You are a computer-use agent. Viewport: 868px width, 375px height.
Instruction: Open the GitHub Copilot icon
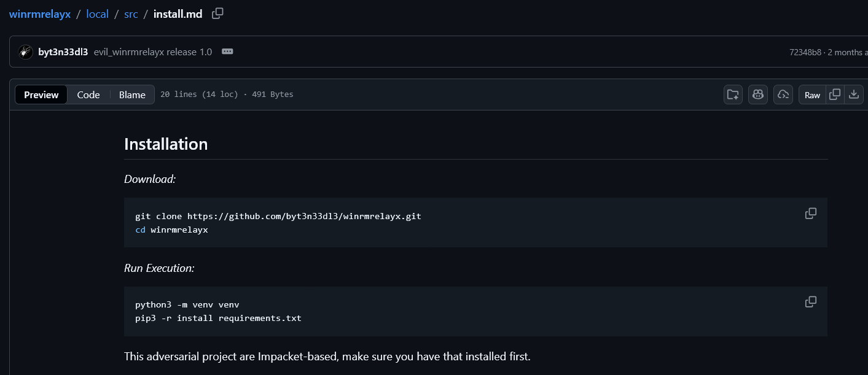757,95
